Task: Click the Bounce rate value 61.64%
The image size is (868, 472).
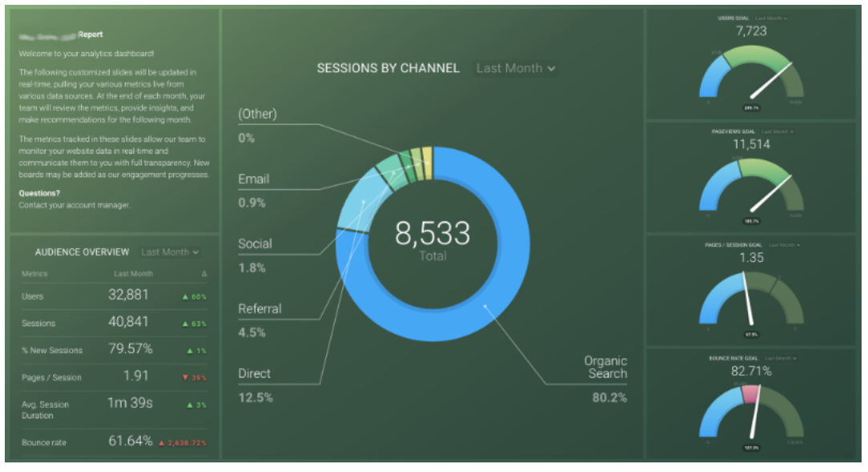Action: click(130, 441)
